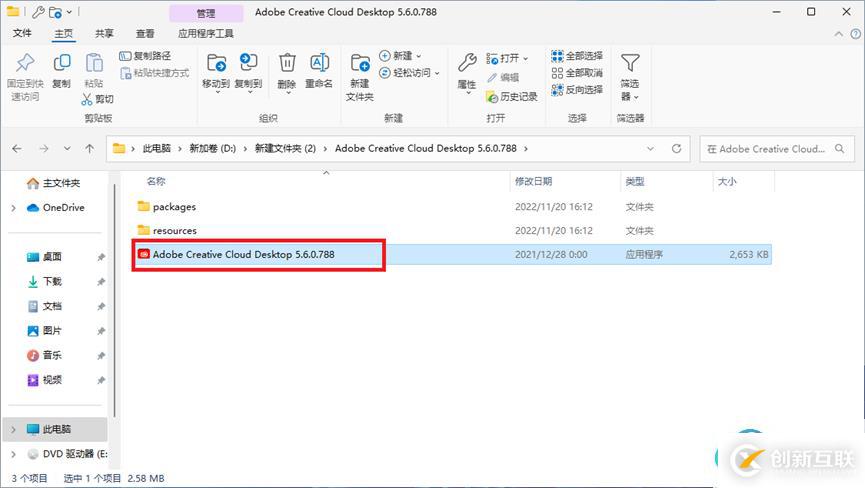Click the Manage contextual tab

pos(206,13)
